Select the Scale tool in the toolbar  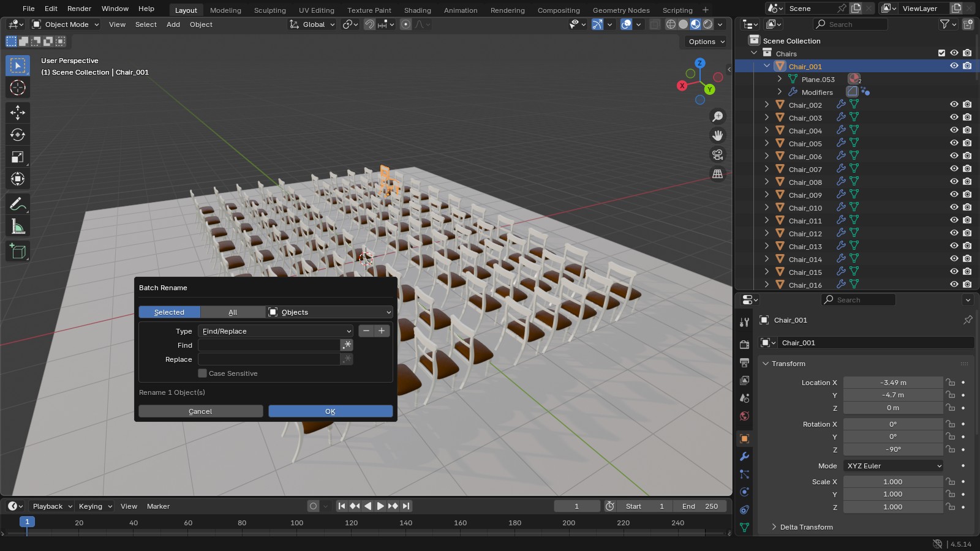coord(18,157)
